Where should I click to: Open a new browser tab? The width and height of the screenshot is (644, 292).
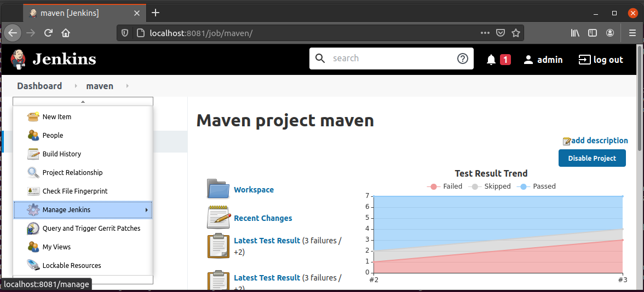(156, 13)
